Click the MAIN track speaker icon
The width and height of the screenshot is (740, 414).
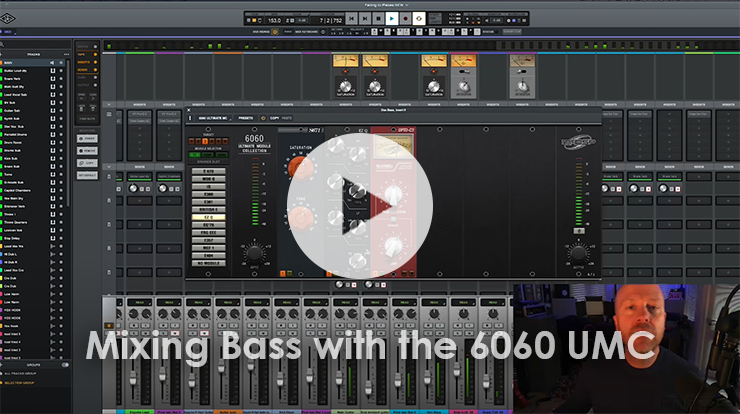tap(52, 62)
